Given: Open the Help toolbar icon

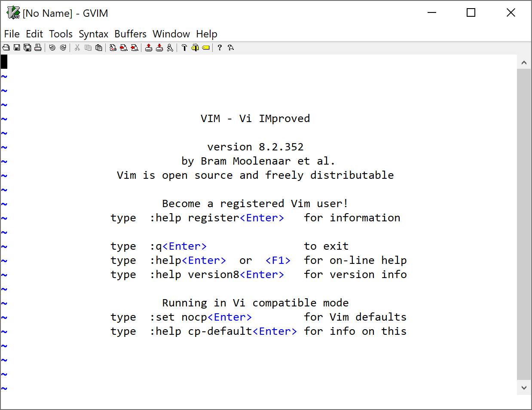Looking at the screenshot, I should pos(219,47).
